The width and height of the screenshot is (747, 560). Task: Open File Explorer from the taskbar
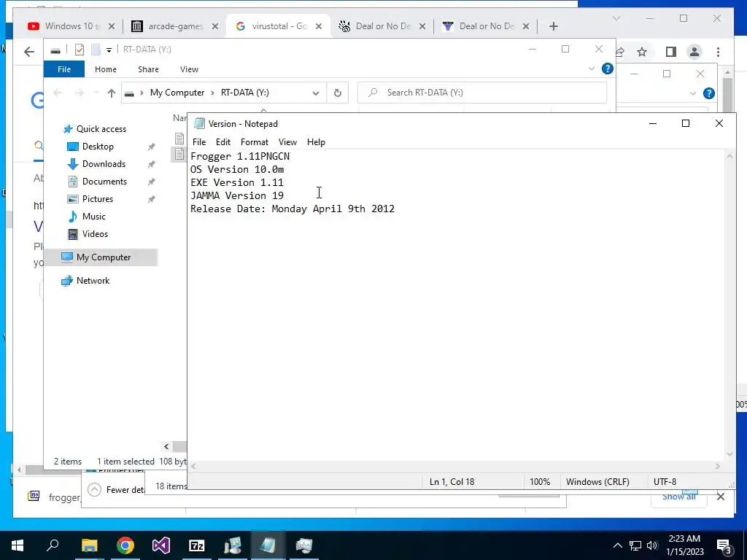(89, 545)
